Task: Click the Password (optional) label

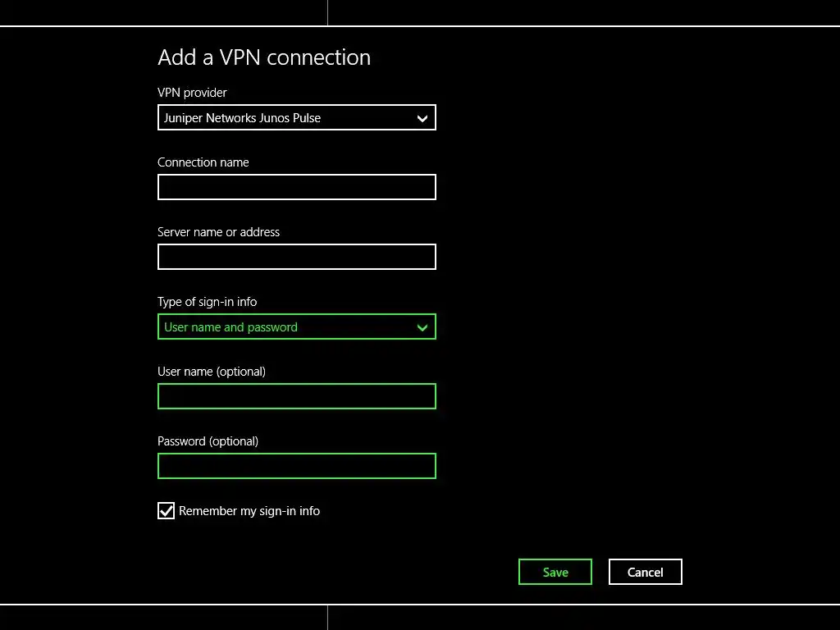Action: [x=208, y=441]
